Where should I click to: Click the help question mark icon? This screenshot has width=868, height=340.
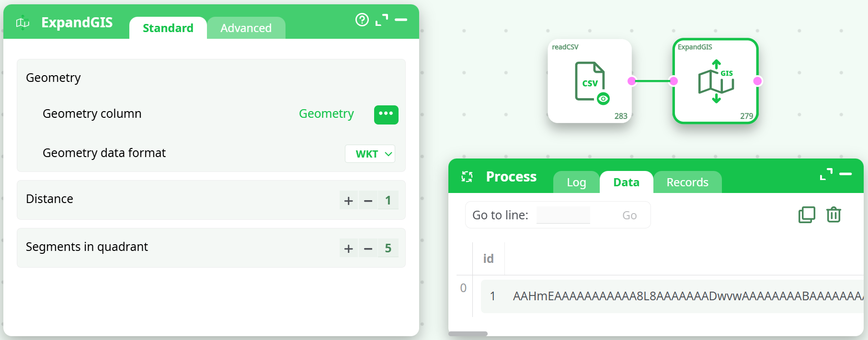click(362, 20)
